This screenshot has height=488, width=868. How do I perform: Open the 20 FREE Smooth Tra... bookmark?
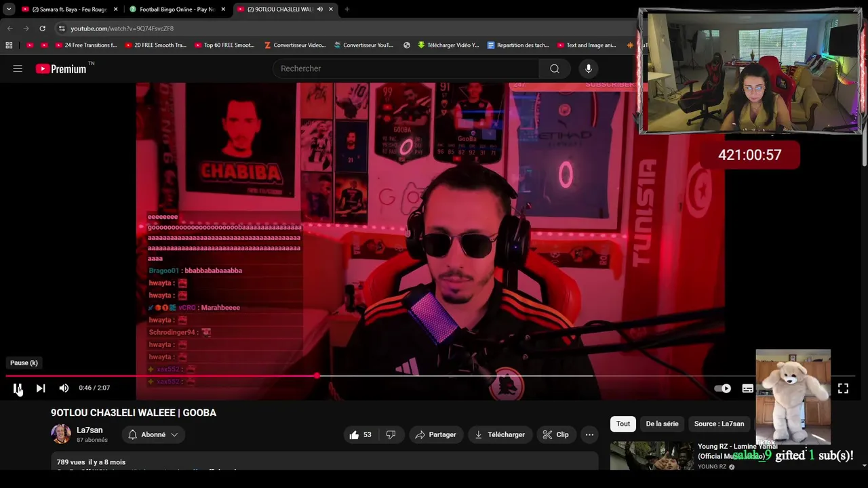155,45
